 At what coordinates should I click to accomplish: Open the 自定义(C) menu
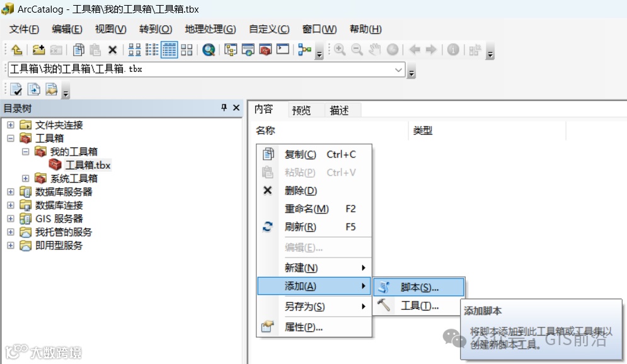(x=269, y=29)
